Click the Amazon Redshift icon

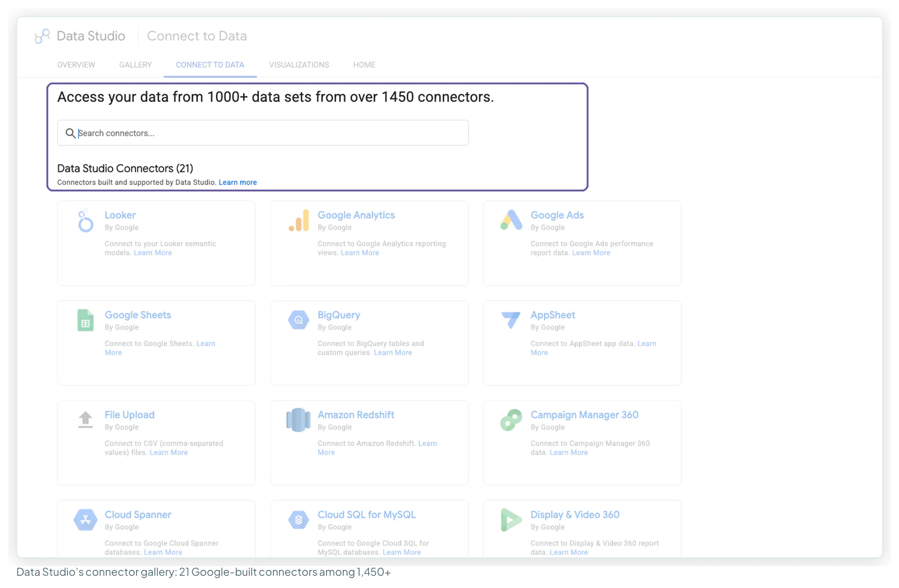(x=298, y=420)
